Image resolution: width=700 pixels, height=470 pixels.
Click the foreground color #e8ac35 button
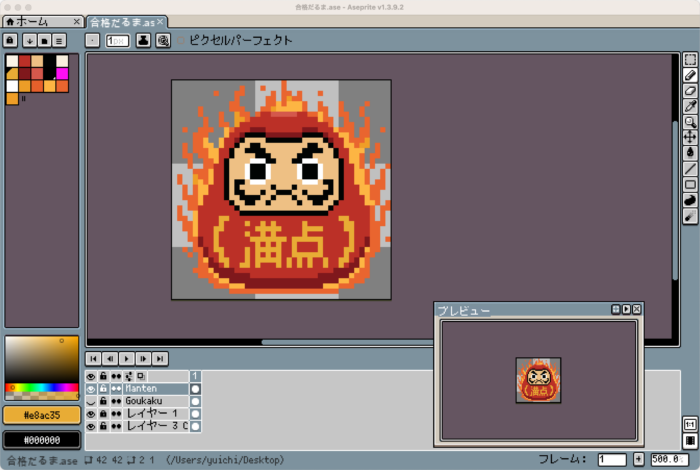pos(41,415)
